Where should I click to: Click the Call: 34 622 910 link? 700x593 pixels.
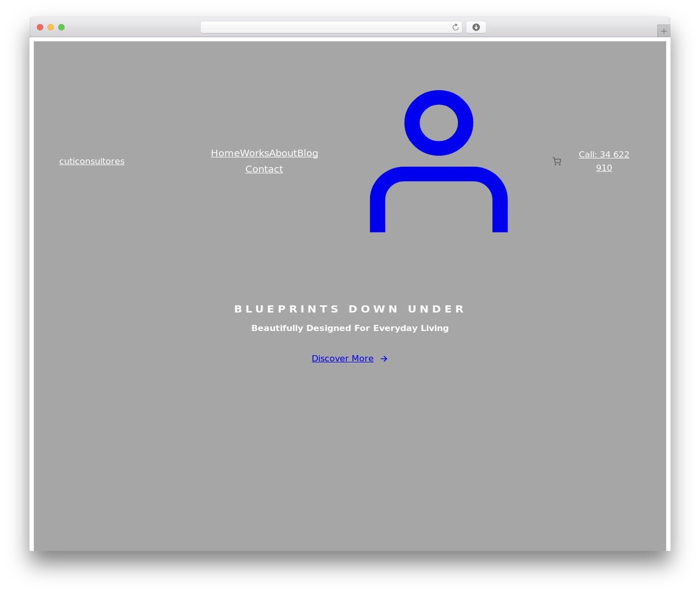tap(604, 161)
